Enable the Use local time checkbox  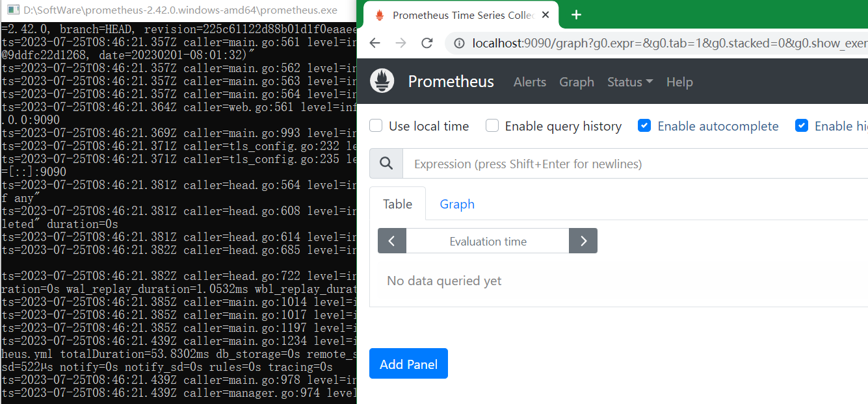click(376, 126)
